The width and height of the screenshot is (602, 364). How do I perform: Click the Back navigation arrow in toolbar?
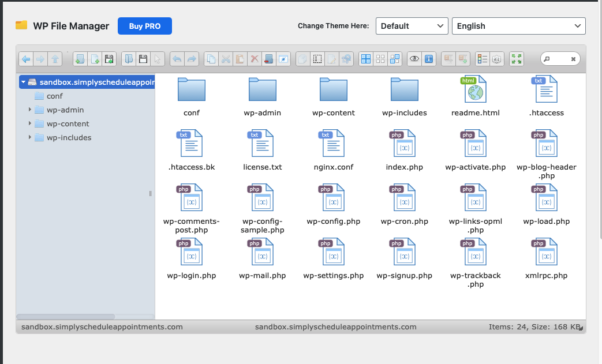tap(26, 59)
